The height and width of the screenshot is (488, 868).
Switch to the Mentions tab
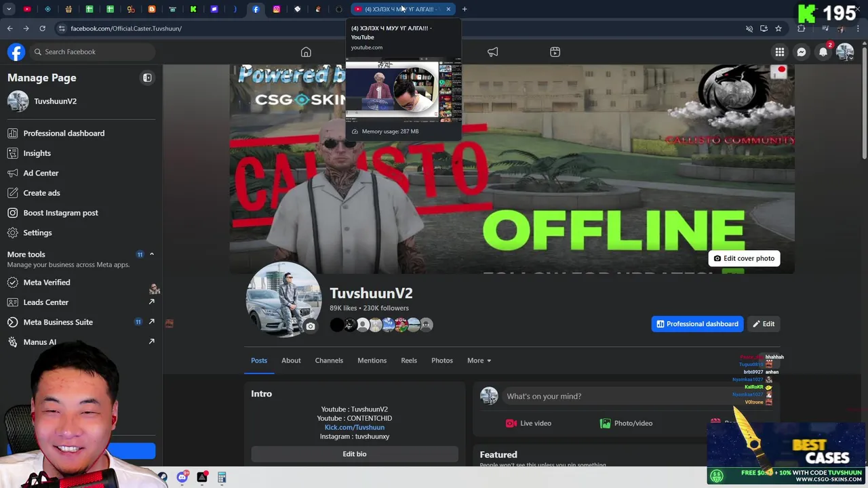[372, 361]
